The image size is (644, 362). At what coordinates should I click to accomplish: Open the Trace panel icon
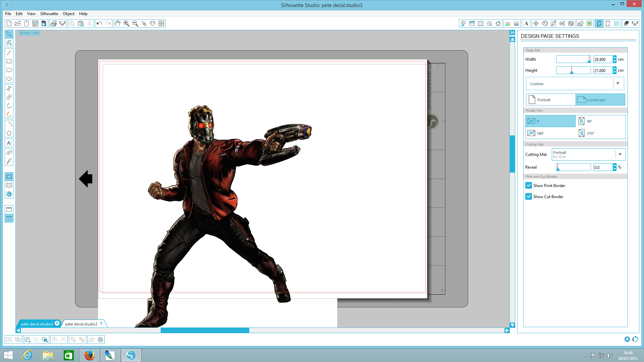589,23
